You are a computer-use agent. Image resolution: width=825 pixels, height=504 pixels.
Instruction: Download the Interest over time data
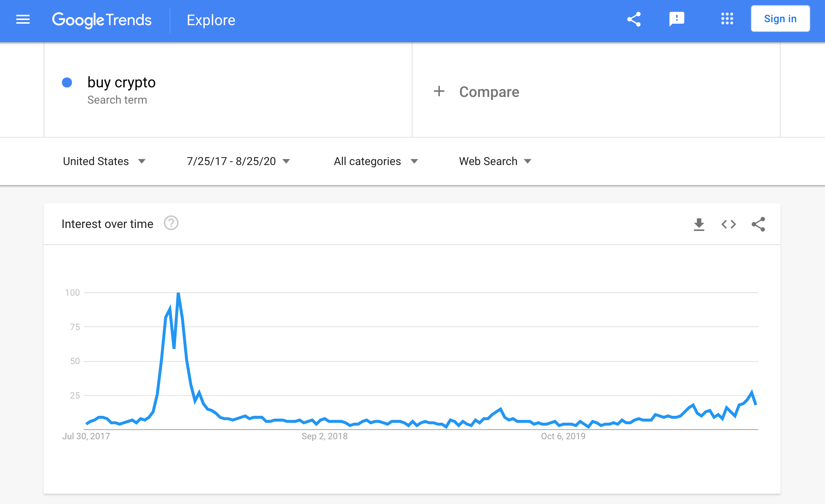(x=699, y=224)
